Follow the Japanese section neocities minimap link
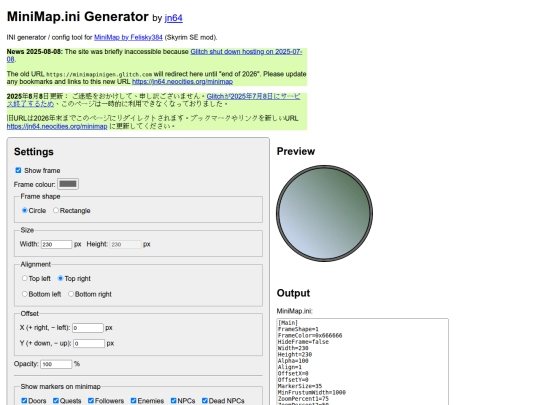 (x=57, y=126)
